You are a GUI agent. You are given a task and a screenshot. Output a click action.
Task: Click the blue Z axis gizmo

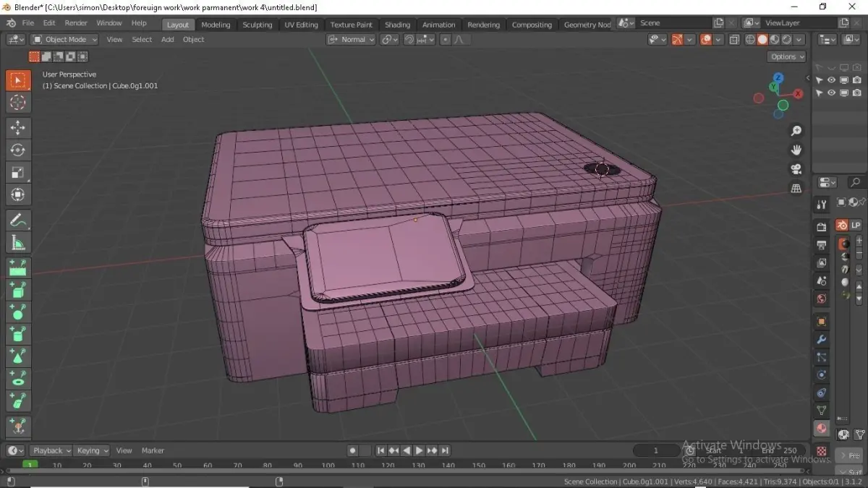(x=778, y=77)
